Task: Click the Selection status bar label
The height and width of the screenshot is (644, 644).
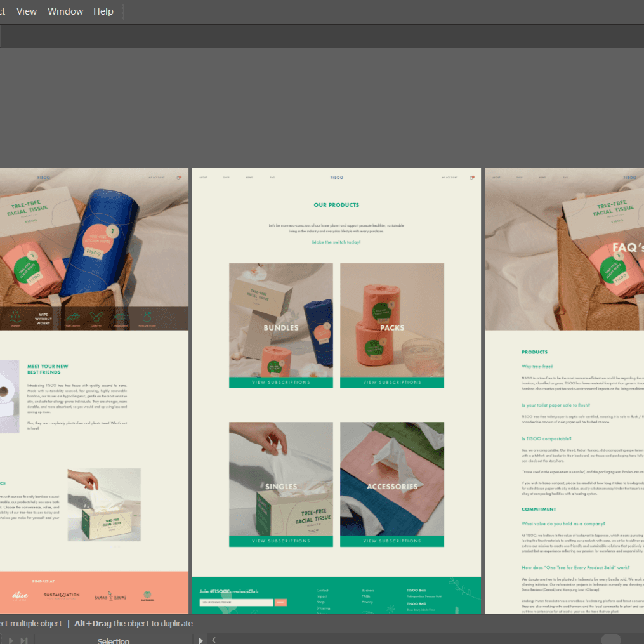Action: click(114, 640)
